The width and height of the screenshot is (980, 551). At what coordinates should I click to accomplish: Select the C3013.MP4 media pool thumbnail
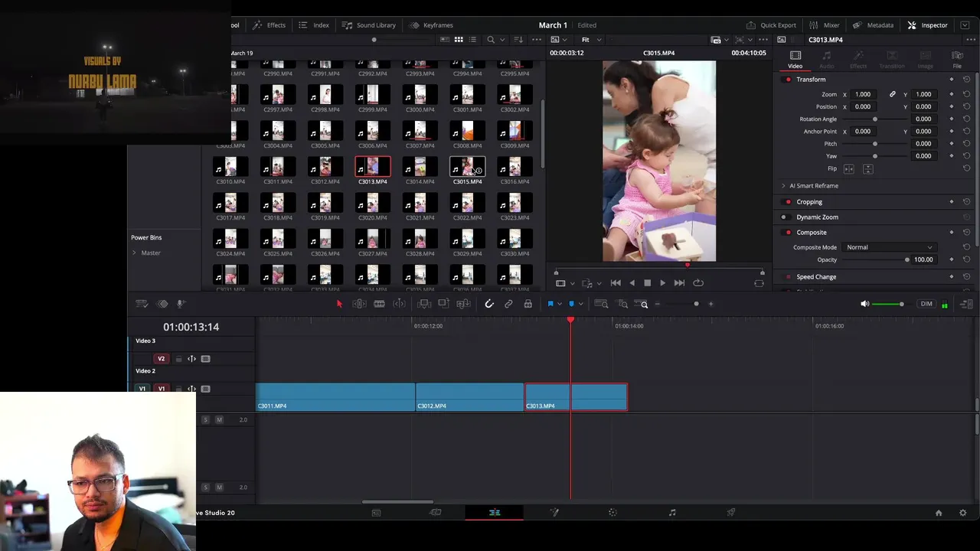click(373, 167)
